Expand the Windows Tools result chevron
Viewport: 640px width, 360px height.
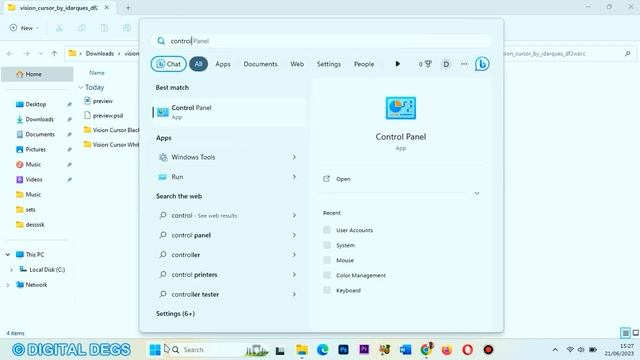pos(294,157)
